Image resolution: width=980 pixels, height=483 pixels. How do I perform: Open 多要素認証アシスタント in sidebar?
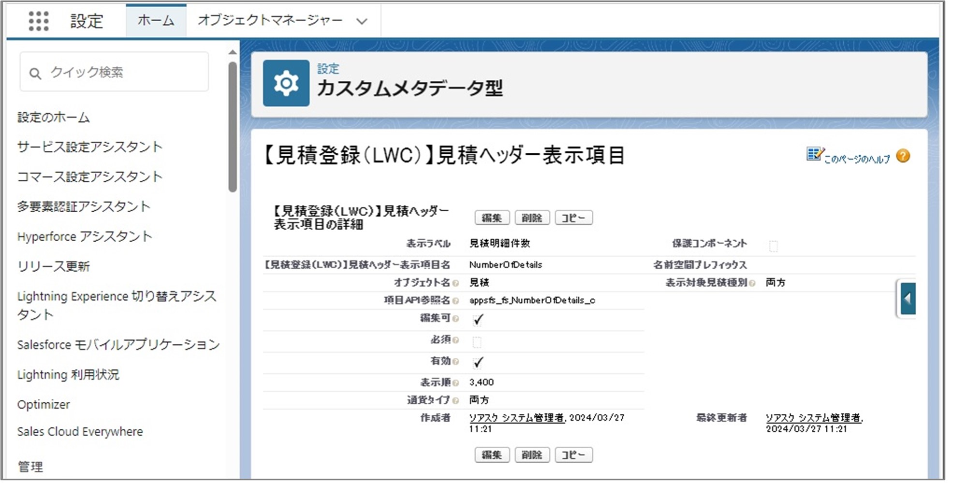coord(84,206)
